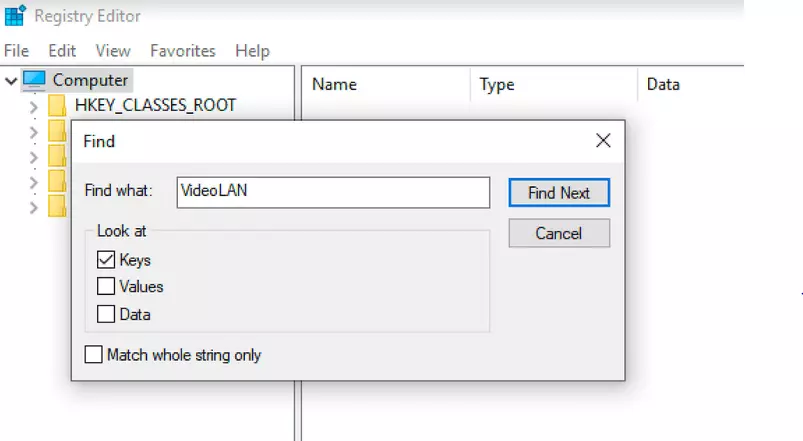The width and height of the screenshot is (803, 441).
Task: Click the Type column header
Action: point(496,85)
